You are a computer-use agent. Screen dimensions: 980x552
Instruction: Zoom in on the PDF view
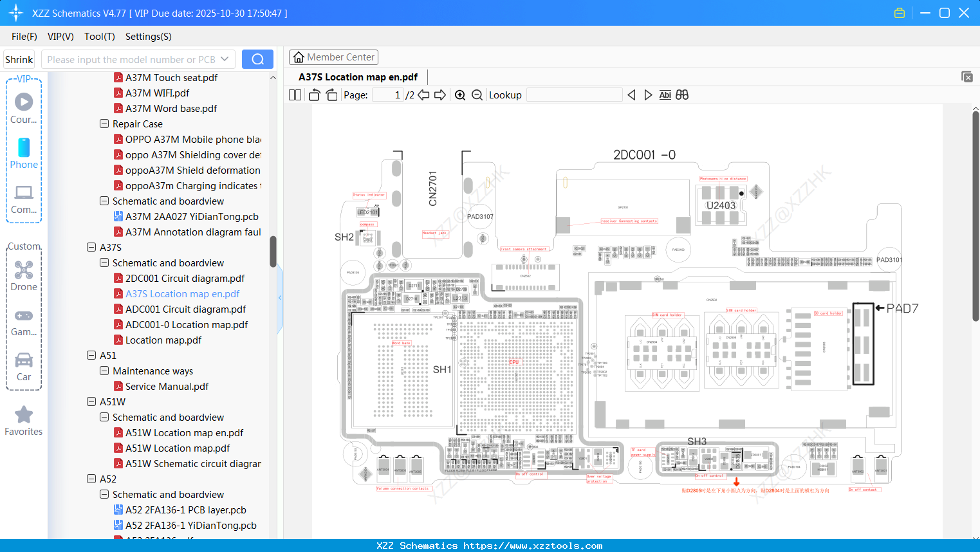tap(460, 95)
